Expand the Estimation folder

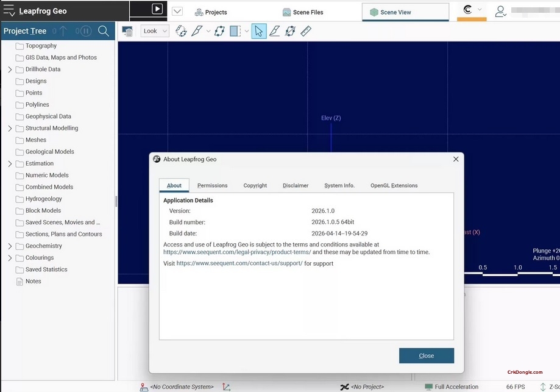[x=10, y=163]
